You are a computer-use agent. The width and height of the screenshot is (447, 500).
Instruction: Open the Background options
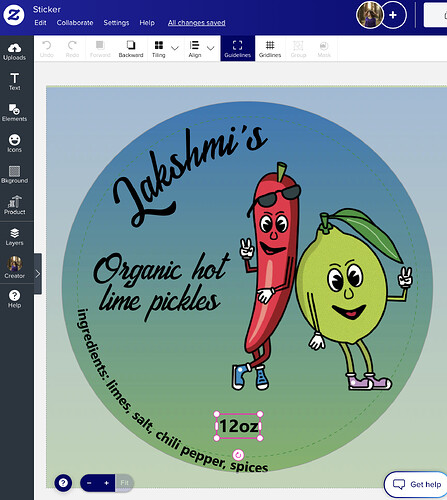(14, 175)
